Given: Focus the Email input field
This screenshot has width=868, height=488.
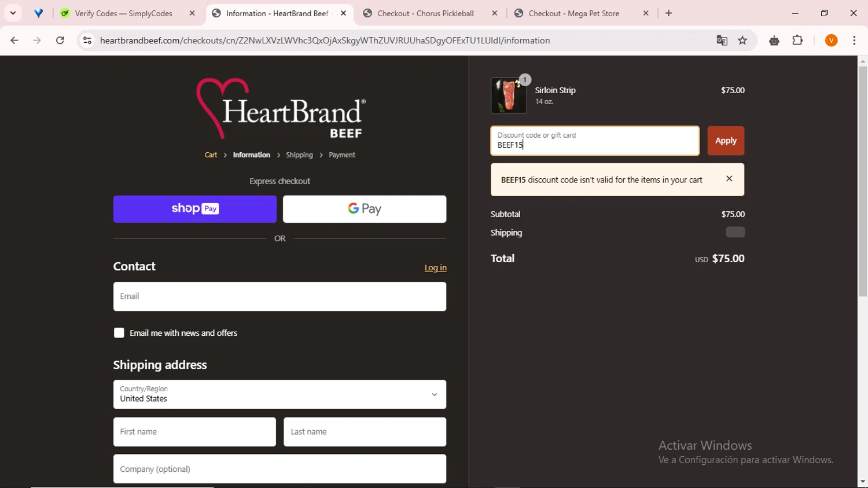Looking at the screenshot, I should click(279, 296).
